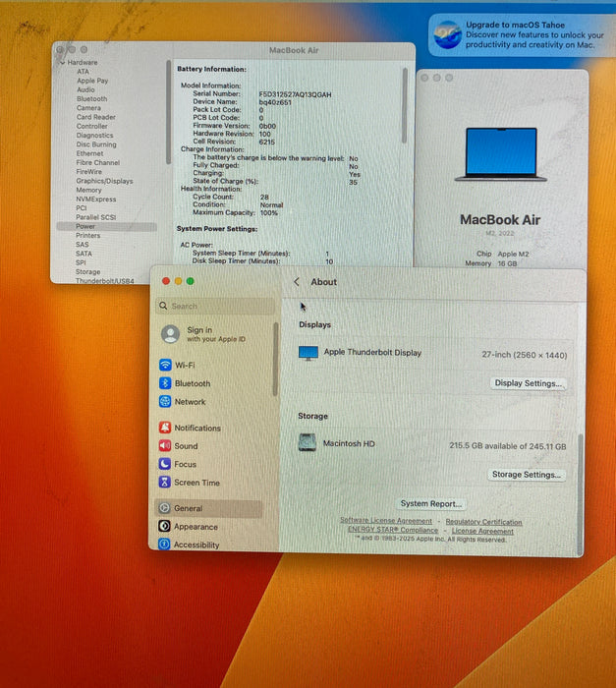616x688 pixels.
Task: Select Audio in System Report sidebar
Action: point(85,89)
